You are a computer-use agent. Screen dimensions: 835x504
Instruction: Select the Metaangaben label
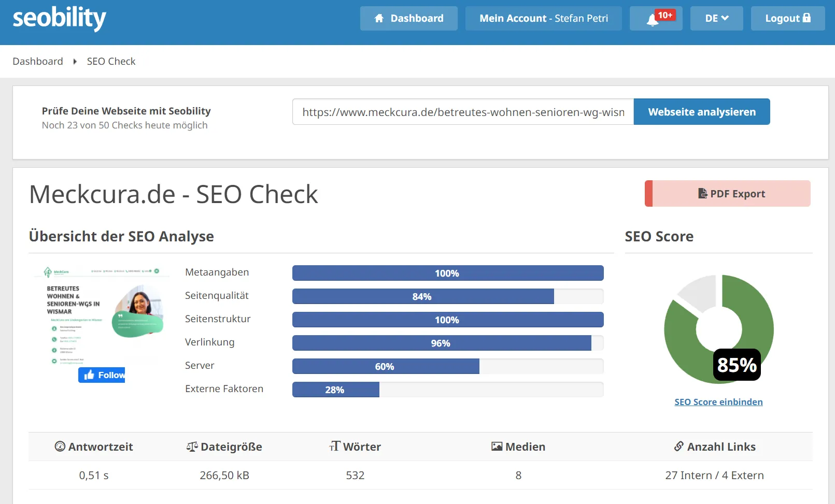(x=217, y=272)
